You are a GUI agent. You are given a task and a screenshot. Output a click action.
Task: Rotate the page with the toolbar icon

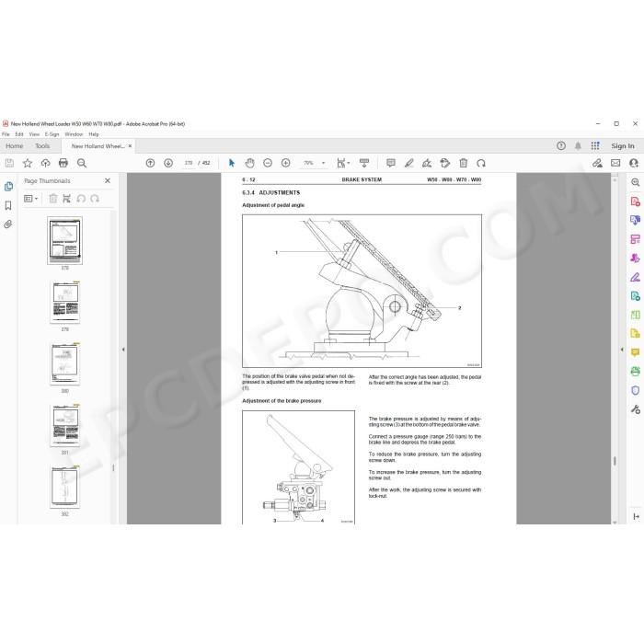[x=481, y=163]
